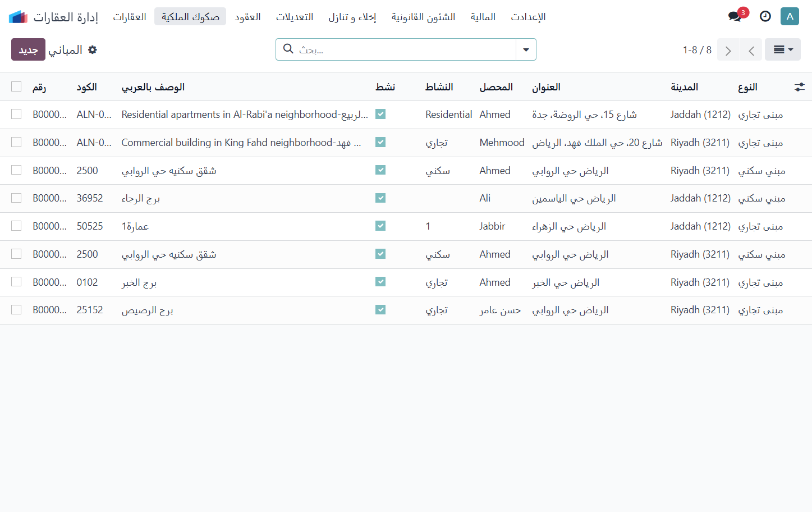This screenshot has height=512, width=812.
Task: Sort by the الكود column header
Action: pos(87,87)
